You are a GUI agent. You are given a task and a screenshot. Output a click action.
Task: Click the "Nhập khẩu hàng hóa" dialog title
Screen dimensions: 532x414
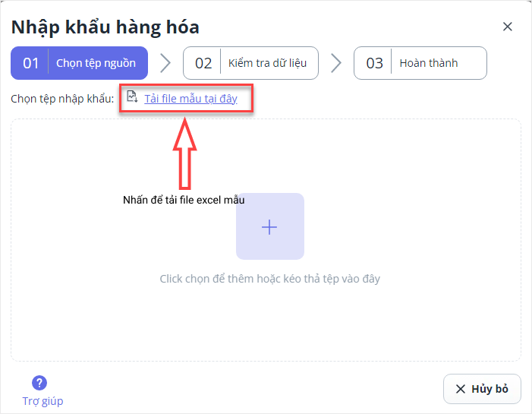click(x=105, y=27)
